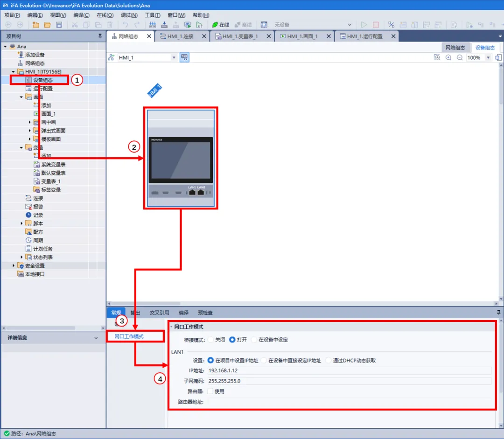Collapse the HMI_1[IT9156E] tree node

[x=13, y=72]
